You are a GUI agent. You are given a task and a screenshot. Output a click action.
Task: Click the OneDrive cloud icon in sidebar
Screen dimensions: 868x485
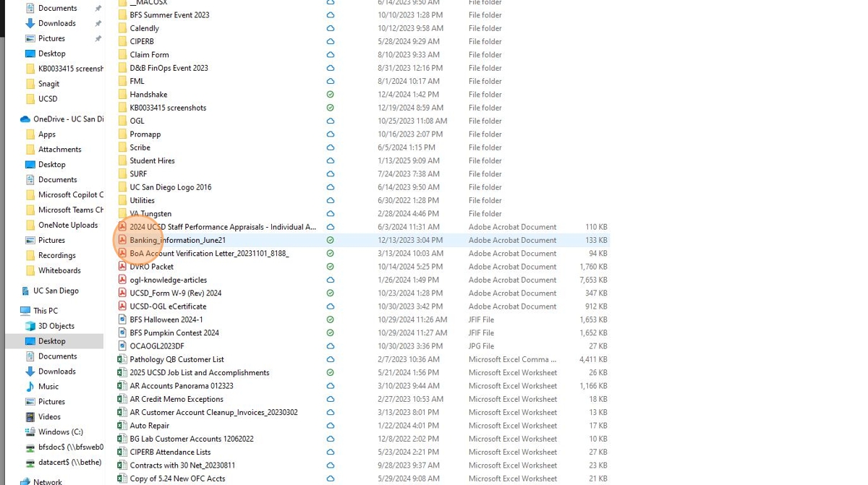click(25, 119)
